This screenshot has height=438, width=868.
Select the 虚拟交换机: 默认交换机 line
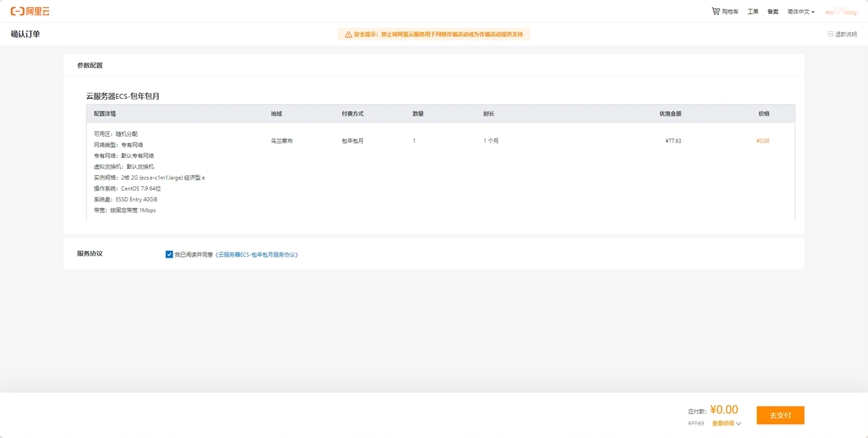[x=124, y=167]
